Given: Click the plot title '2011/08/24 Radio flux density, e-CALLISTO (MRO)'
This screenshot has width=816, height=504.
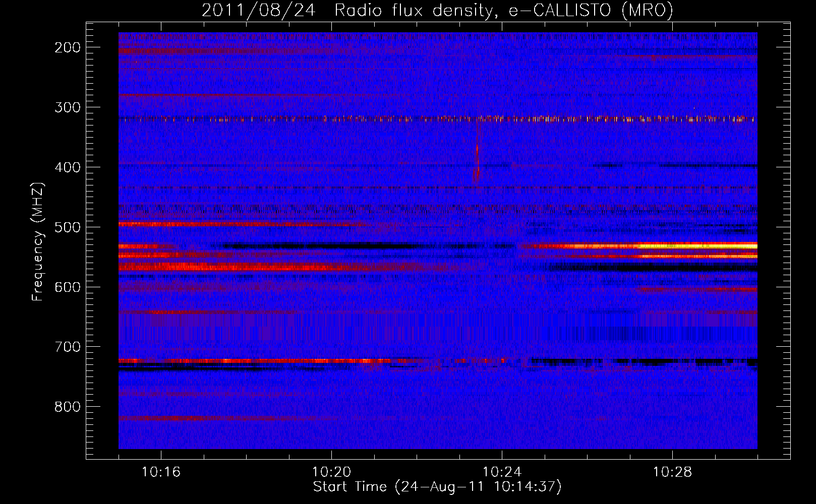Looking at the screenshot, I should pos(437,10).
